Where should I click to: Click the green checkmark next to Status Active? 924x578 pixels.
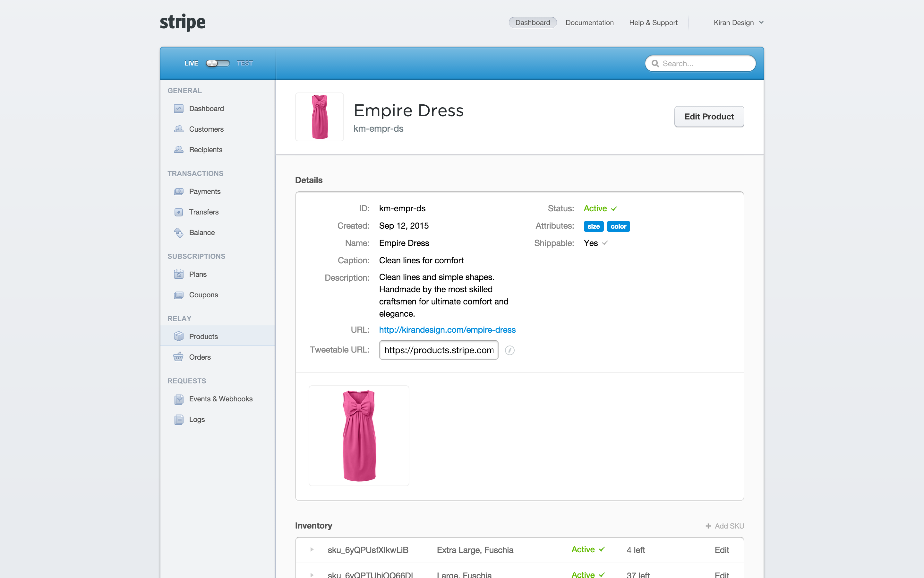614,209
